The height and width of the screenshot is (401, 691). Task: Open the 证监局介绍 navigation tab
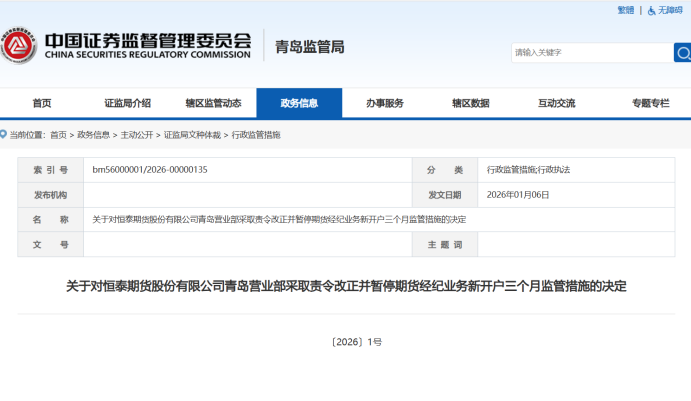pyautogui.click(x=128, y=103)
